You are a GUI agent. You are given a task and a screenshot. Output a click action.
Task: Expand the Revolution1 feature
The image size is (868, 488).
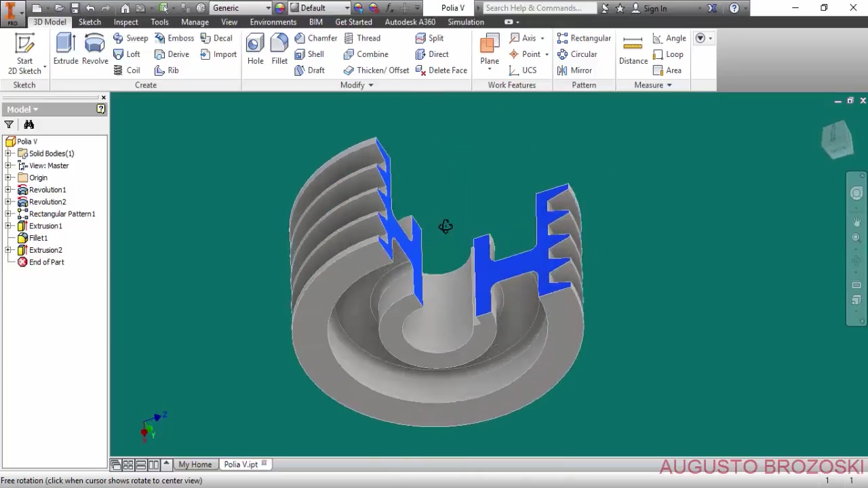[8, 190]
